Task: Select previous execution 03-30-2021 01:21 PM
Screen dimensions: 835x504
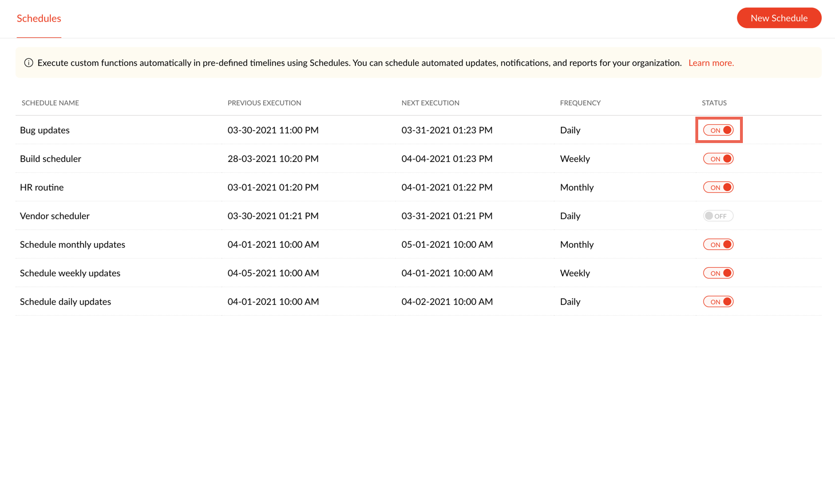Action: pyautogui.click(x=273, y=216)
